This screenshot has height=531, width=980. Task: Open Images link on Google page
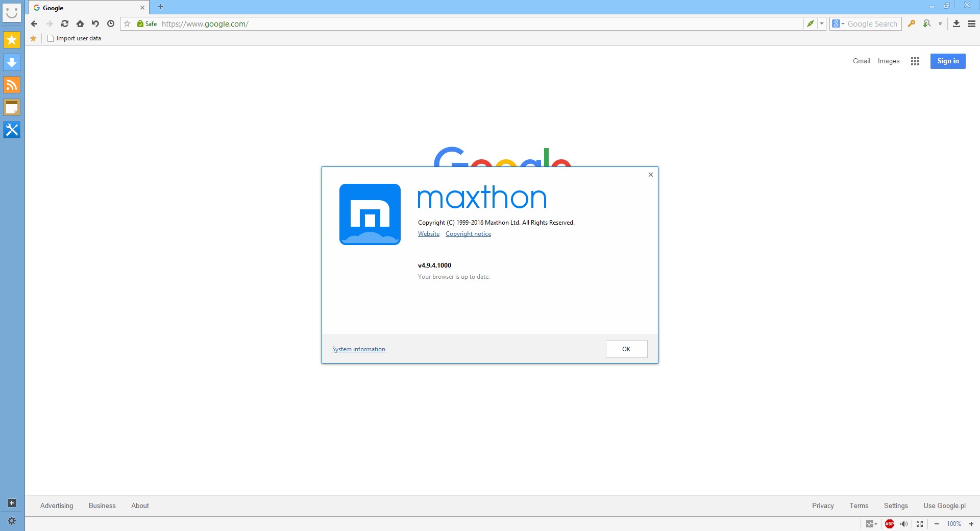pos(889,61)
